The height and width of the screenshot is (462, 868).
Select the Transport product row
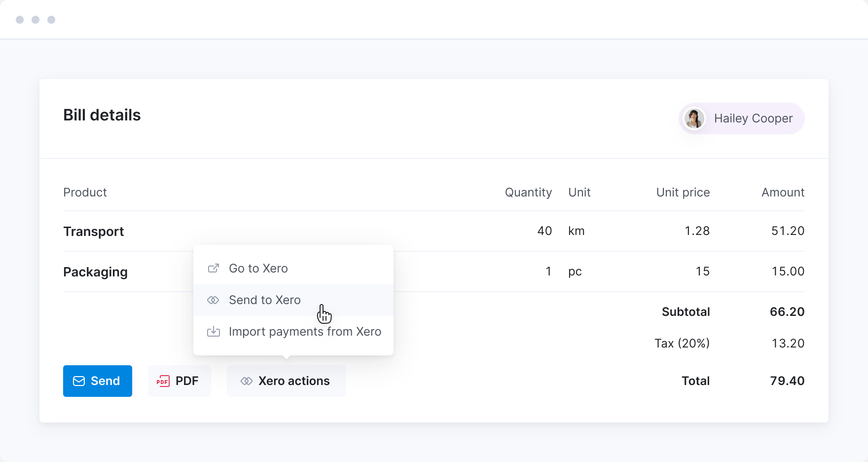(94, 231)
